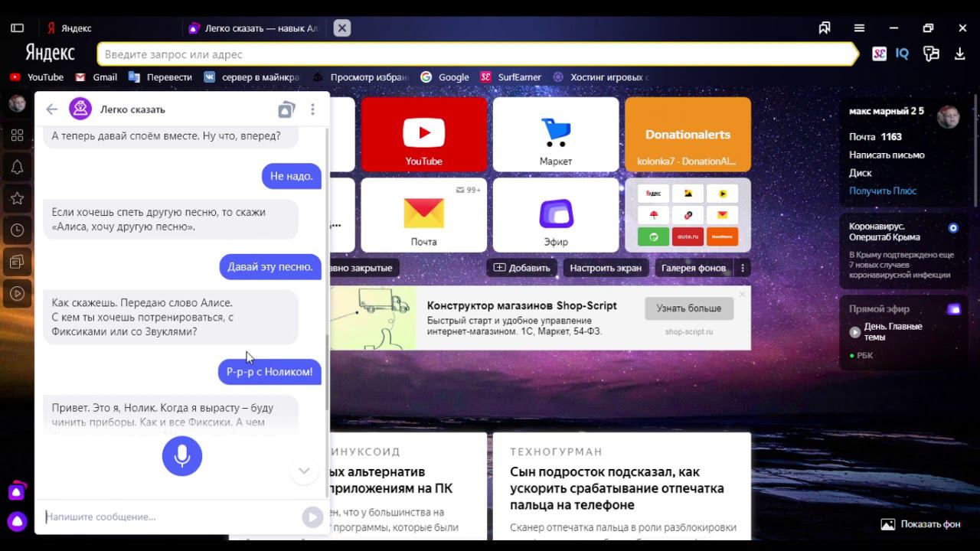The image size is (980, 551).
Task: Click the profile avatar in left sidebar
Action: pyautogui.click(x=17, y=103)
